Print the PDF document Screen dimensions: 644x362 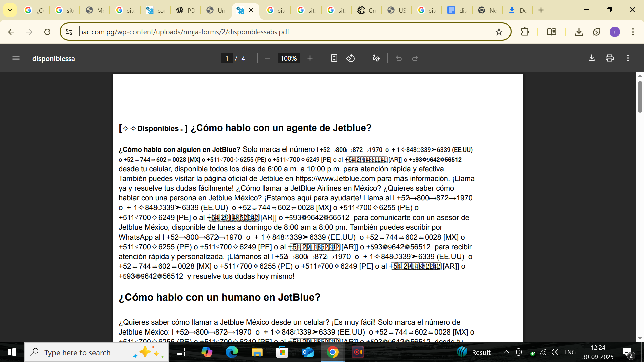[x=610, y=58]
